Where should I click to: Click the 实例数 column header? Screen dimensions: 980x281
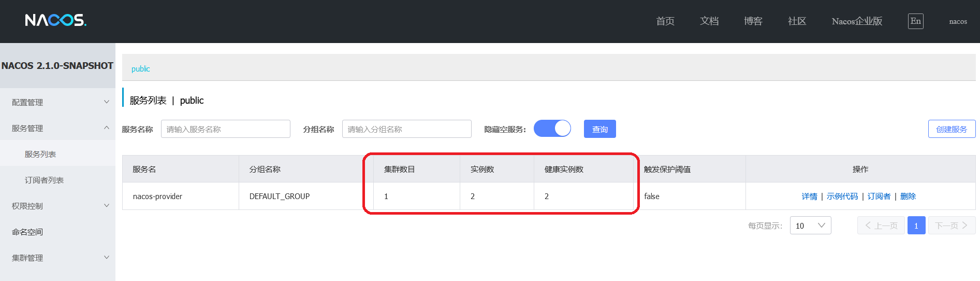pos(497,169)
